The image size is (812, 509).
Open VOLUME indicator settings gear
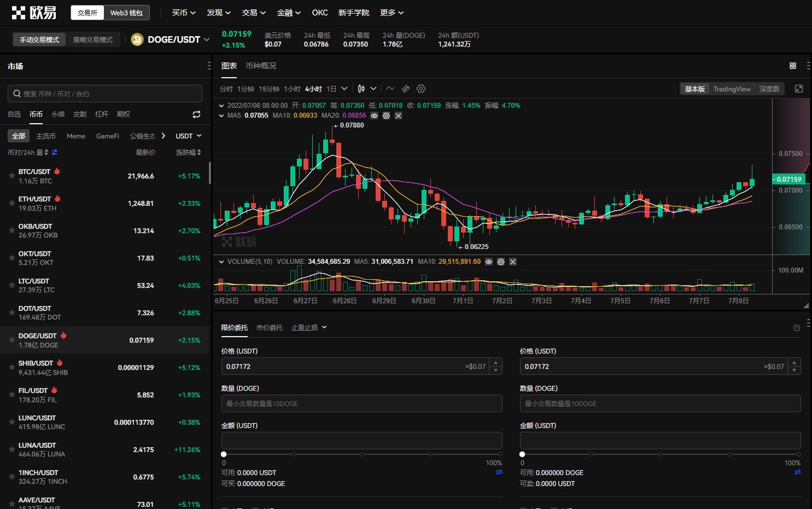pos(500,262)
